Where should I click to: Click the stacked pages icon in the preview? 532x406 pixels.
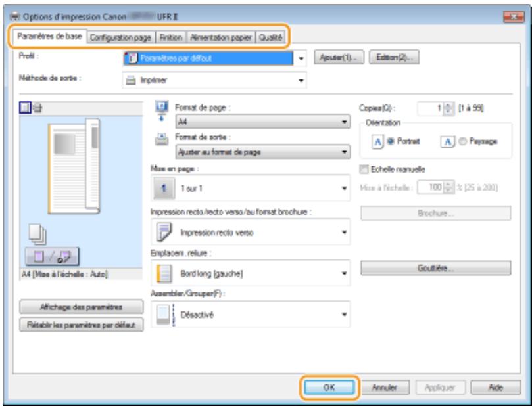point(37,235)
